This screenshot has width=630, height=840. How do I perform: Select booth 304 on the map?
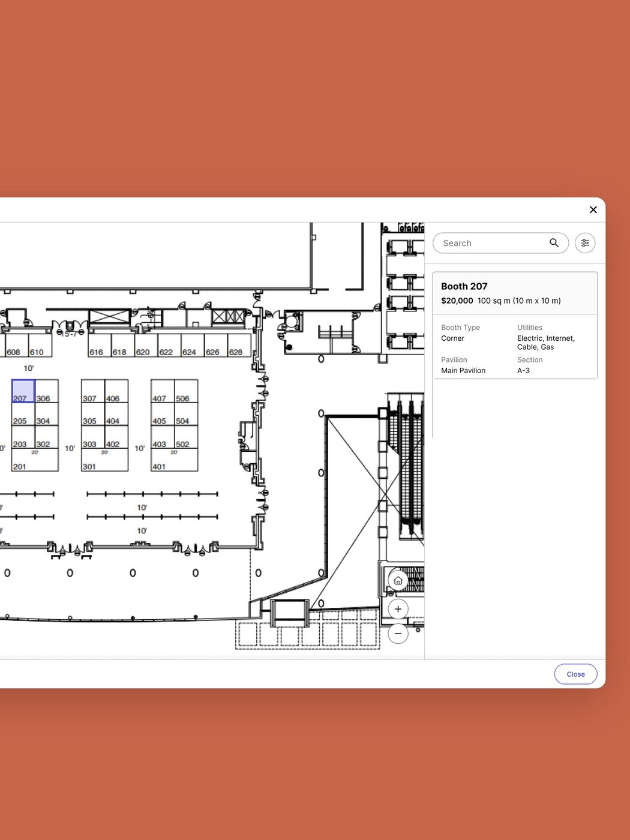coord(47,414)
